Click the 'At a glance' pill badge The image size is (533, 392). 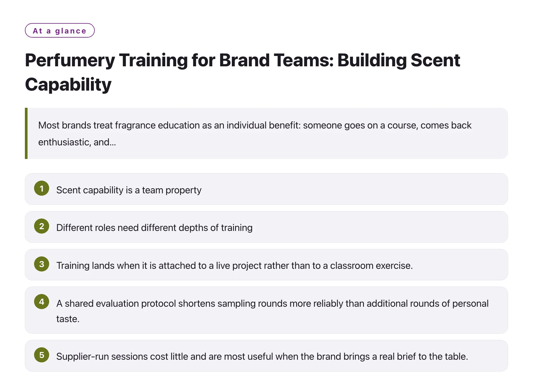pyautogui.click(x=60, y=30)
